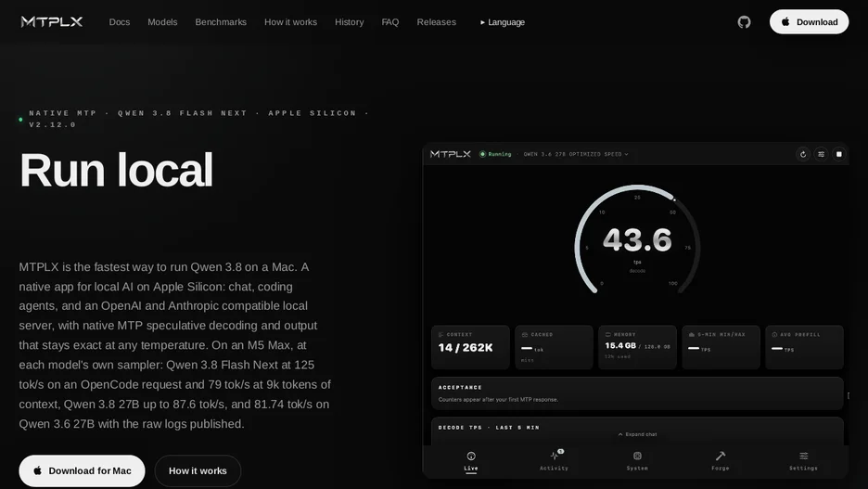
Task: Open the Docs nav item
Action: [120, 22]
